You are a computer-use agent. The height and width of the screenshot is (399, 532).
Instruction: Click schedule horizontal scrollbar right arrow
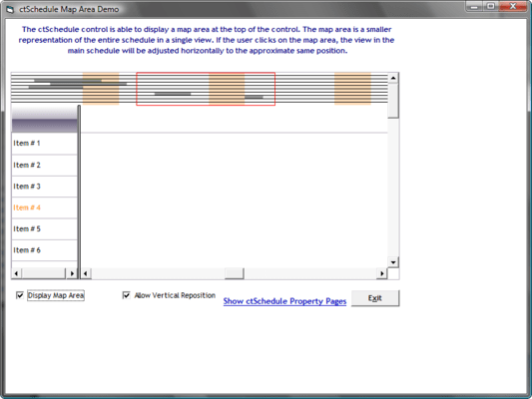tap(382, 273)
